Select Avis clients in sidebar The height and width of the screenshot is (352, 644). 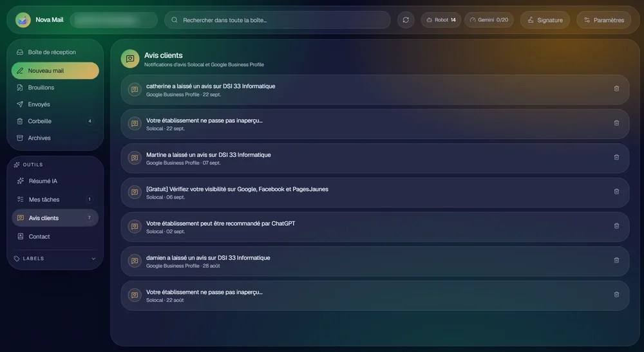point(55,218)
